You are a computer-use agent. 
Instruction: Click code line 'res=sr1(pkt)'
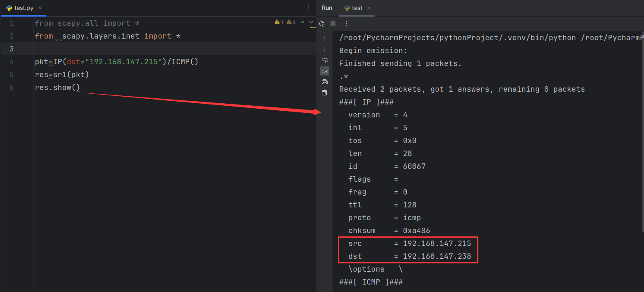[62, 75]
